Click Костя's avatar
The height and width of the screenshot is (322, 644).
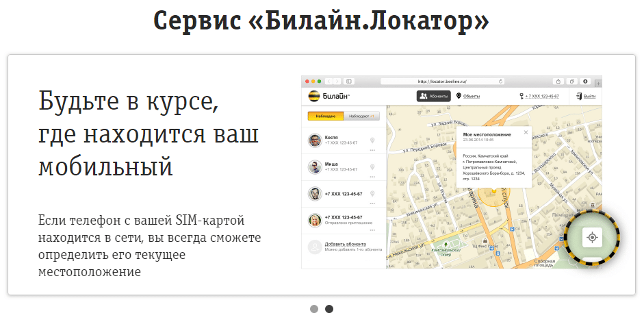pos(315,140)
